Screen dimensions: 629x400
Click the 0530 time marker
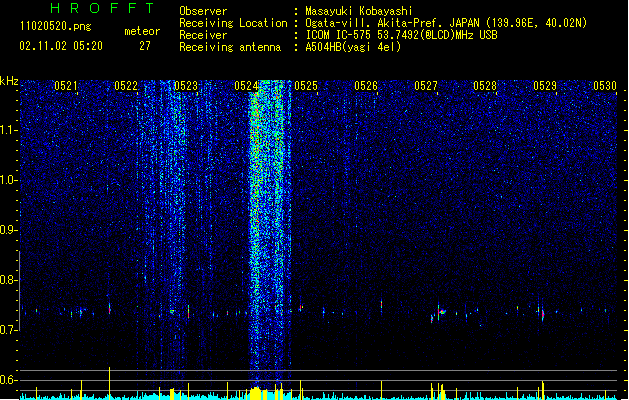(x=605, y=86)
